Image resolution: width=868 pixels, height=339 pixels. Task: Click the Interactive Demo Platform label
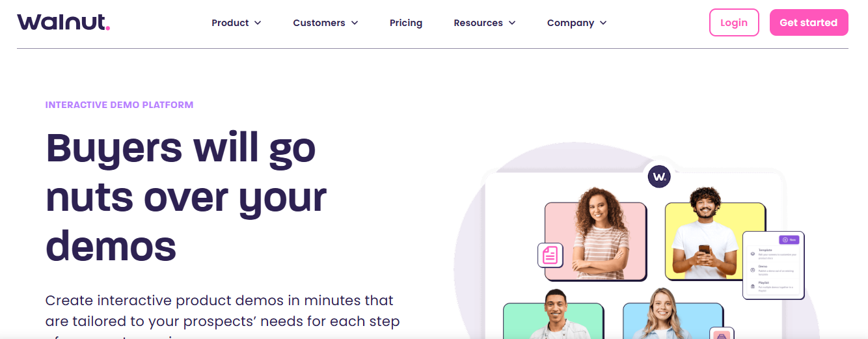click(x=119, y=105)
